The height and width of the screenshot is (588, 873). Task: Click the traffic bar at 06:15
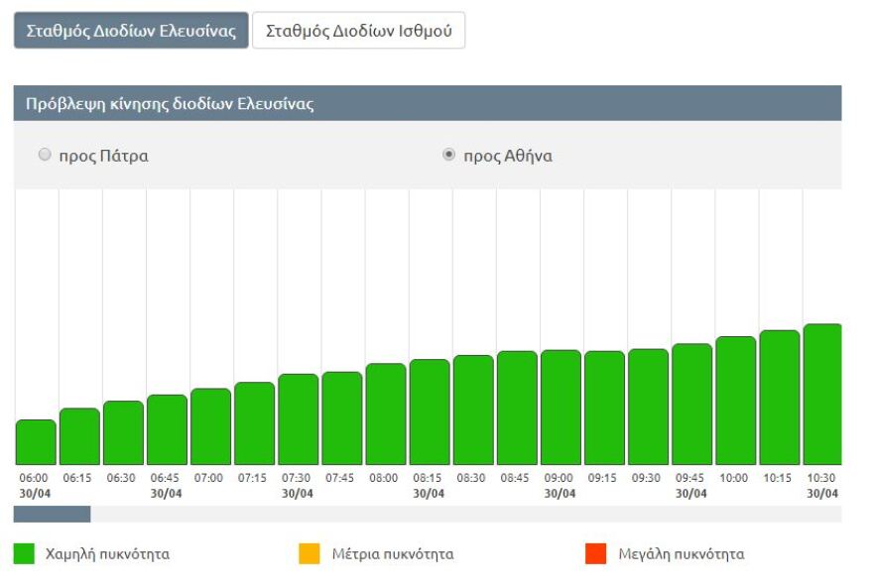[x=79, y=436]
